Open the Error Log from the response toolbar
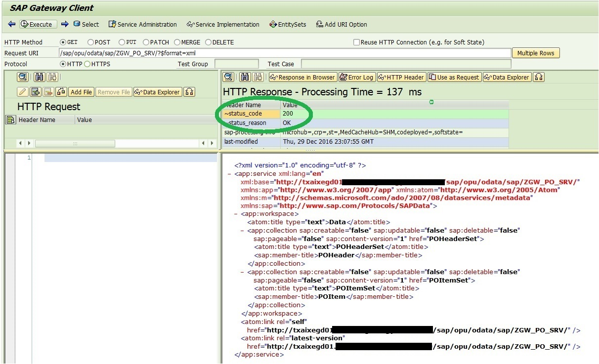Viewport: 599px width, 364px height. pyautogui.click(x=357, y=77)
